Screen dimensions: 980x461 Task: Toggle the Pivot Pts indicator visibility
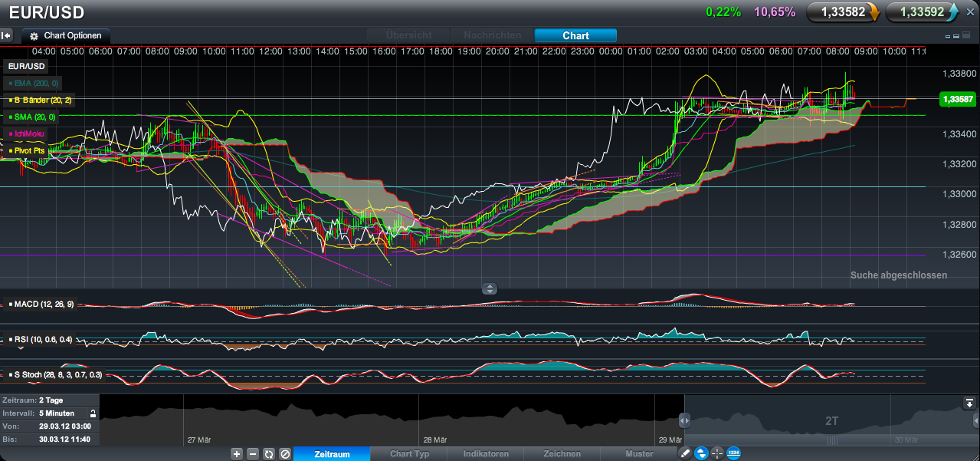[x=9, y=150]
